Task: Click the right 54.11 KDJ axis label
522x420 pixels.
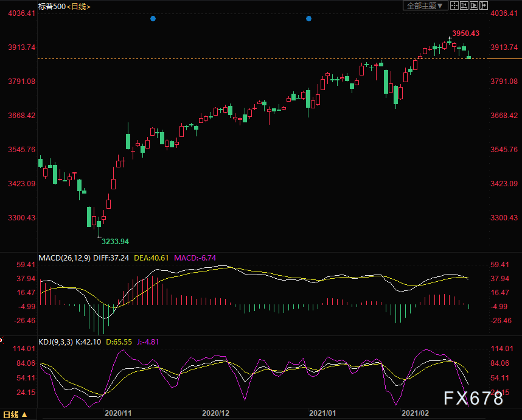Action: click(500, 378)
